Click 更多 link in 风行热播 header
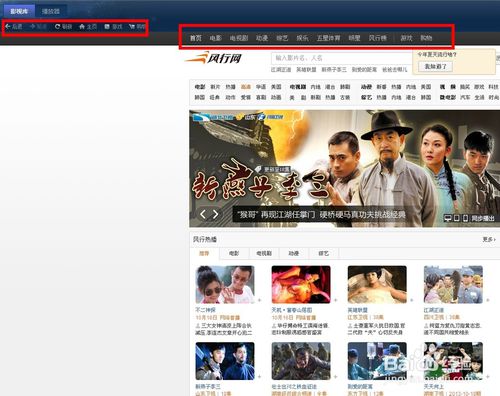Image resolution: width=500 pixels, height=396 pixels. pyautogui.click(x=489, y=239)
